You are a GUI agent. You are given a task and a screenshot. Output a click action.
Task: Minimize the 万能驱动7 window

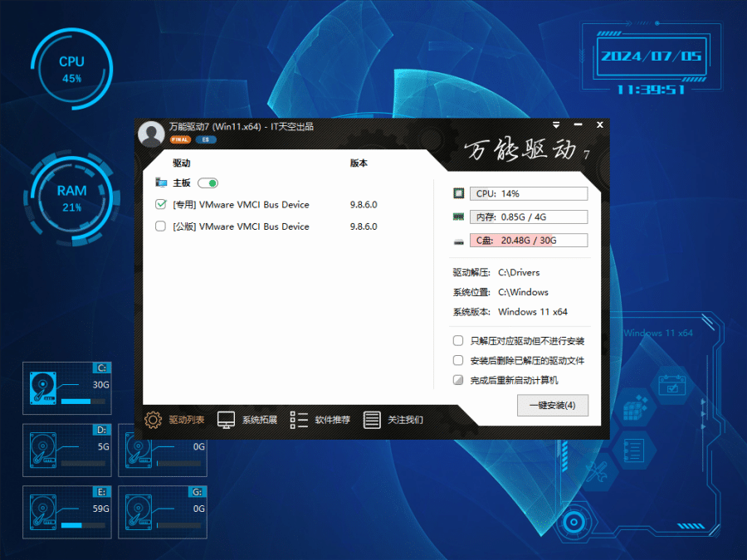579,124
